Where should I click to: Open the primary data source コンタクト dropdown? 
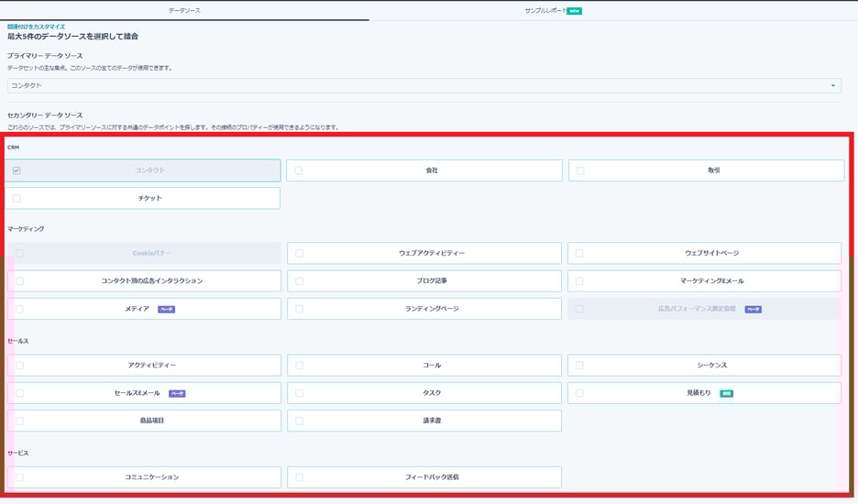(x=424, y=85)
